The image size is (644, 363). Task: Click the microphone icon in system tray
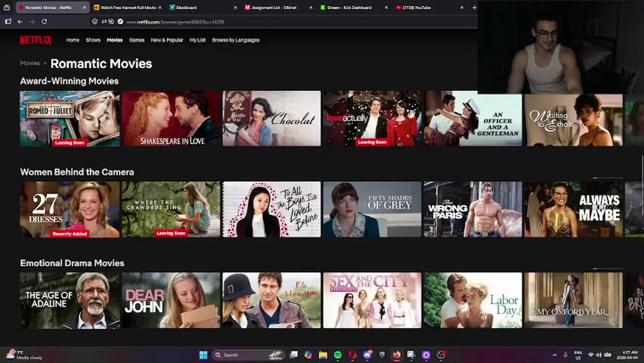click(x=565, y=355)
